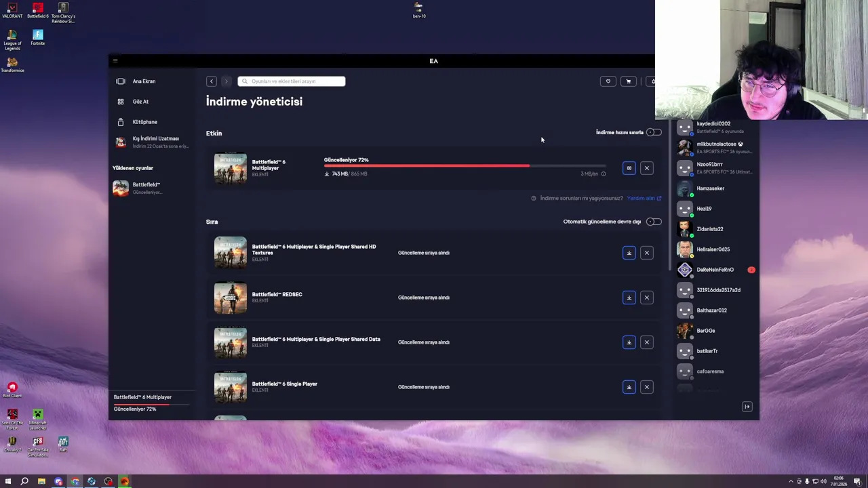The width and height of the screenshot is (868, 488).
Task: Click the red download progress bar
Action: [427, 165]
